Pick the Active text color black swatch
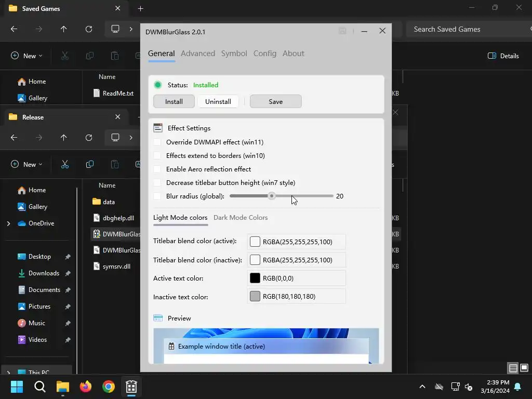The height and width of the screenshot is (399, 532). pos(255,278)
